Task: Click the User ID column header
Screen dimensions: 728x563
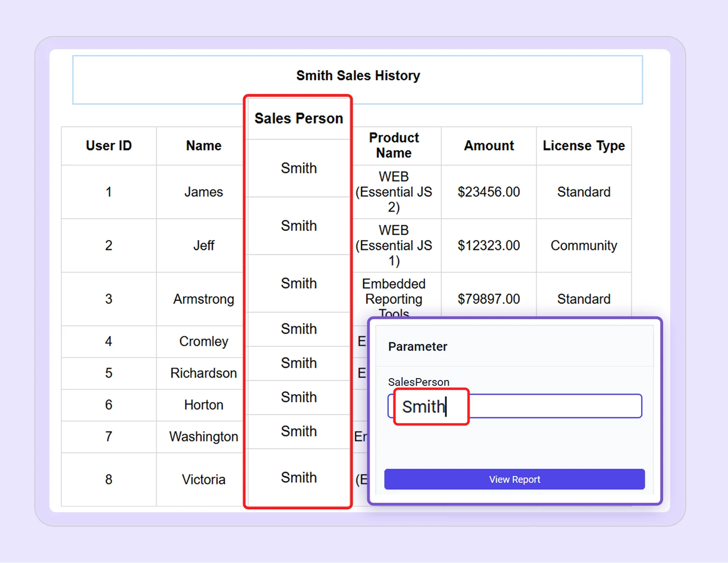Action: 108,146
